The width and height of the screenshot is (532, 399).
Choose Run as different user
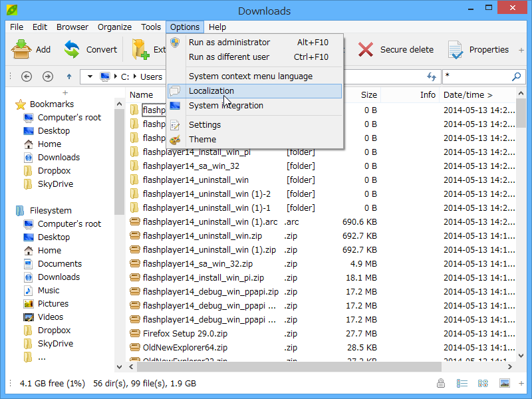(255, 57)
